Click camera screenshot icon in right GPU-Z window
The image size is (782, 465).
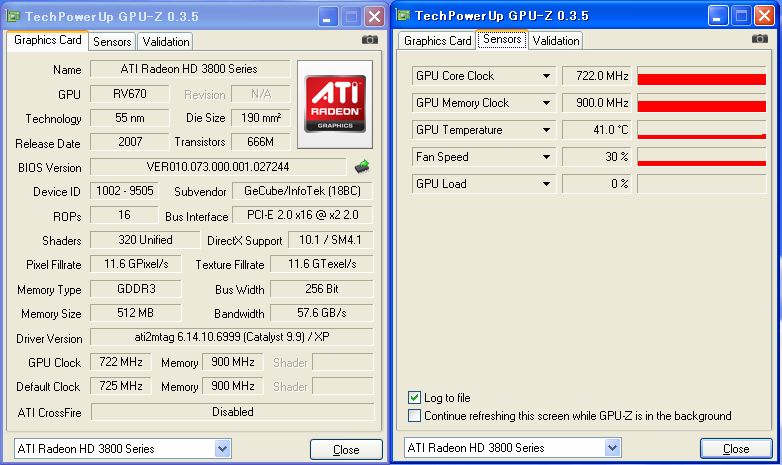coord(760,38)
